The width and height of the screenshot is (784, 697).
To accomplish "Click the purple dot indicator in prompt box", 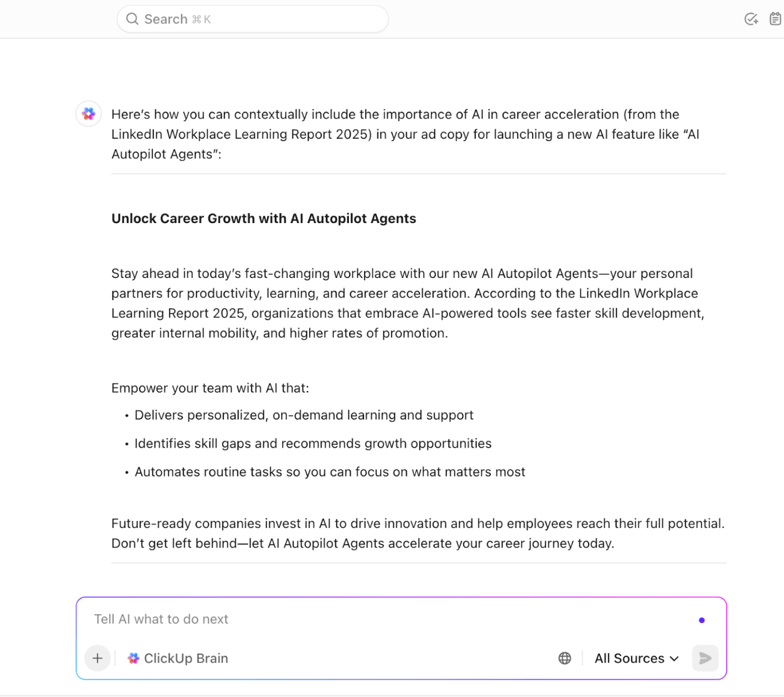I will click(702, 620).
